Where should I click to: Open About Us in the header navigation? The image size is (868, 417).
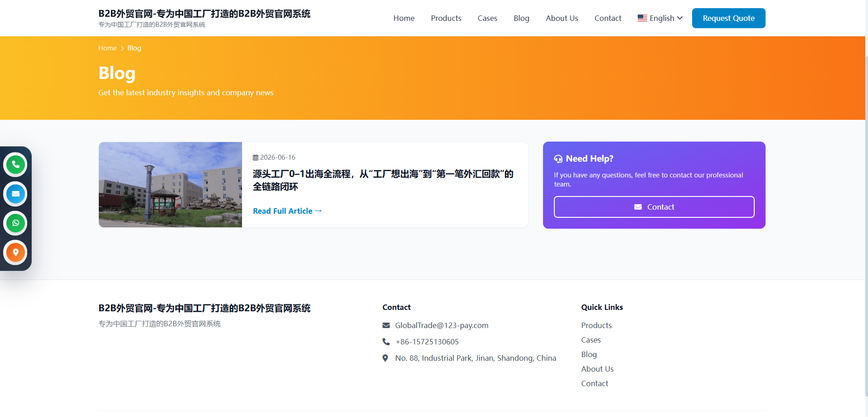(x=562, y=18)
